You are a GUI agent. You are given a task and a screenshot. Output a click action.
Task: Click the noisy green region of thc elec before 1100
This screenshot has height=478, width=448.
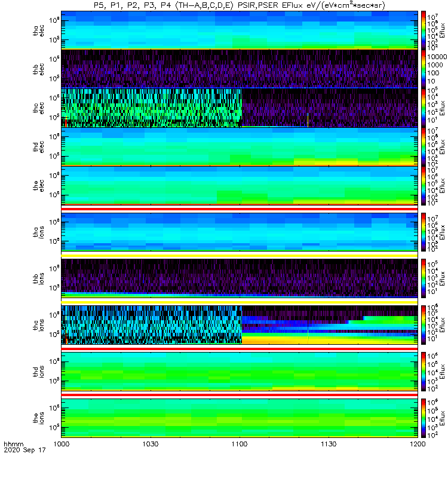click(152, 108)
